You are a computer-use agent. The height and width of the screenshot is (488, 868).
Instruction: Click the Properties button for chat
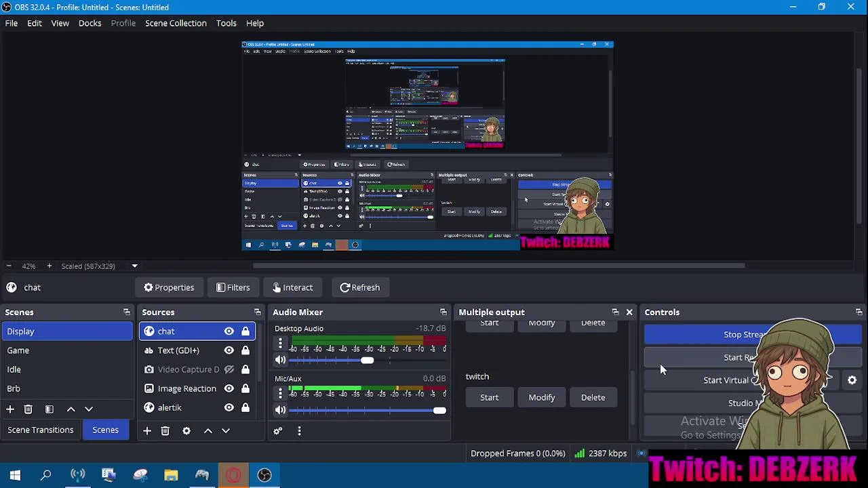pos(169,287)
